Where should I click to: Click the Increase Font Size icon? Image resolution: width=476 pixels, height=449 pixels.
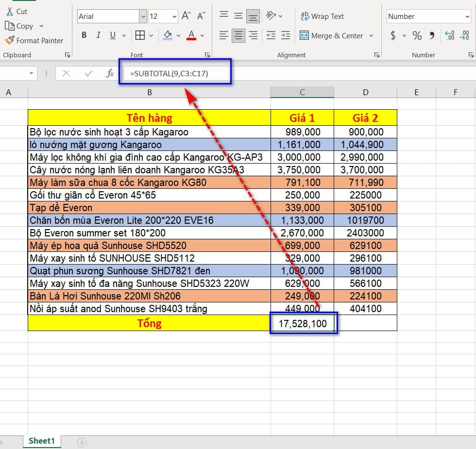186,16
